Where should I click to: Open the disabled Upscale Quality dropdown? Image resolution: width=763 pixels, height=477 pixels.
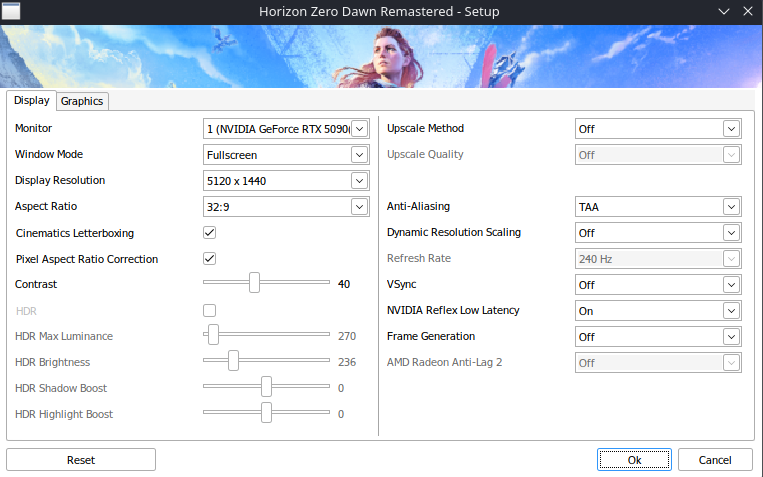pos(658,155)
